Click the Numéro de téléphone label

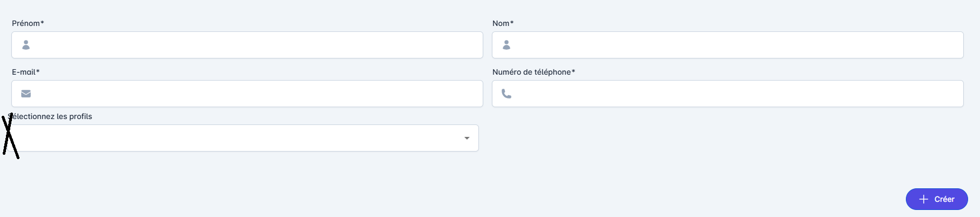(531, 72)
